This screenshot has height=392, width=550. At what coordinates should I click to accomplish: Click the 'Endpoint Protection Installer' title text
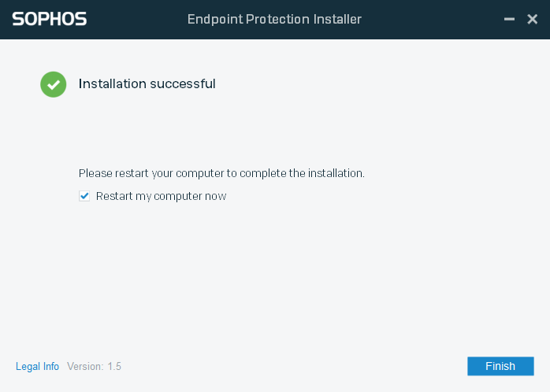pyautogui.click(x=274, y=19)
